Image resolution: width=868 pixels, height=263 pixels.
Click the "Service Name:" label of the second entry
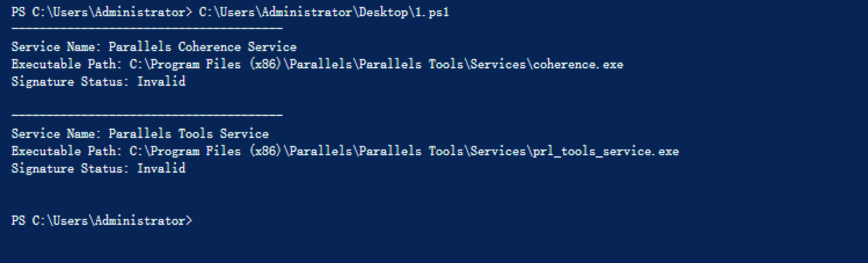coord(57,134)
